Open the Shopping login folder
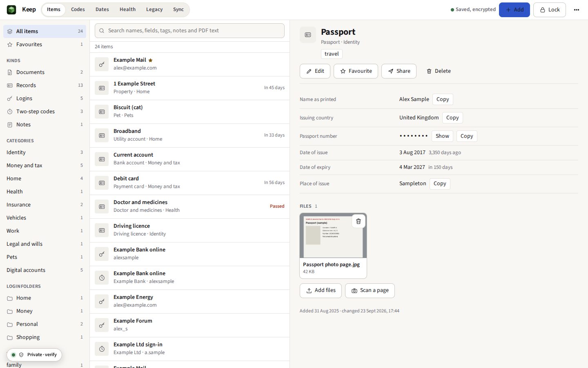Screen dimensions: 588x368 pos(45,337)
